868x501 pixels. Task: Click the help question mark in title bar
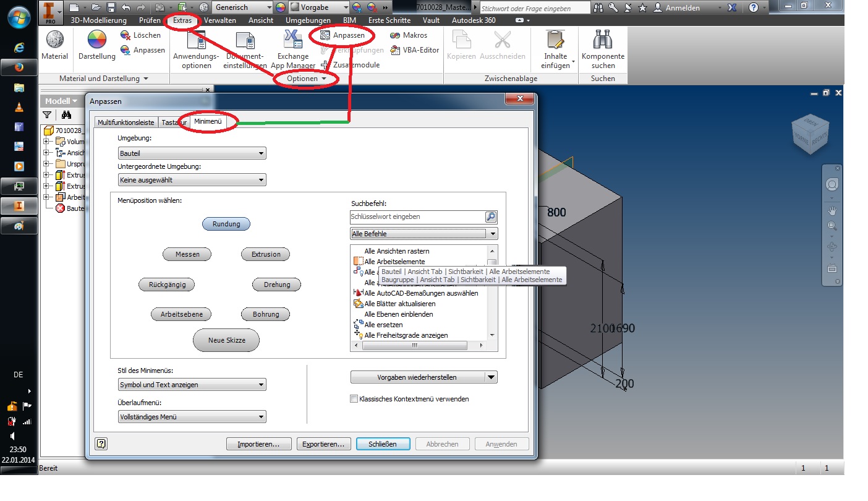pyautogui.click(x=754, y=7)
